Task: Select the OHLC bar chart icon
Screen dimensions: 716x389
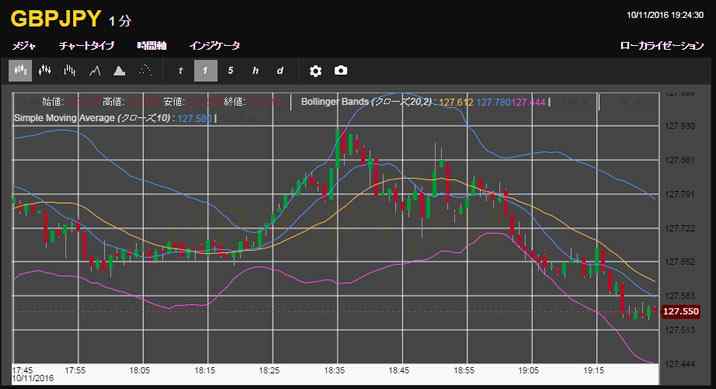Action: 70,71
